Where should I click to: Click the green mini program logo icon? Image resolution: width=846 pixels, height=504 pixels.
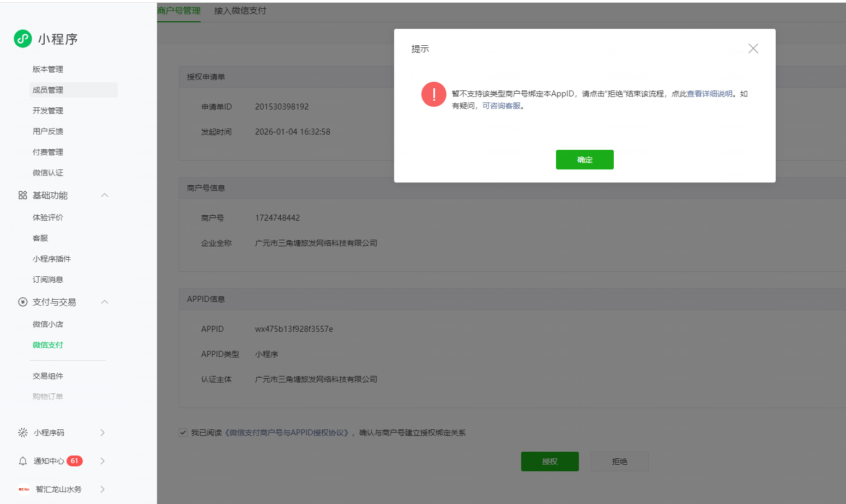(23, 39)
